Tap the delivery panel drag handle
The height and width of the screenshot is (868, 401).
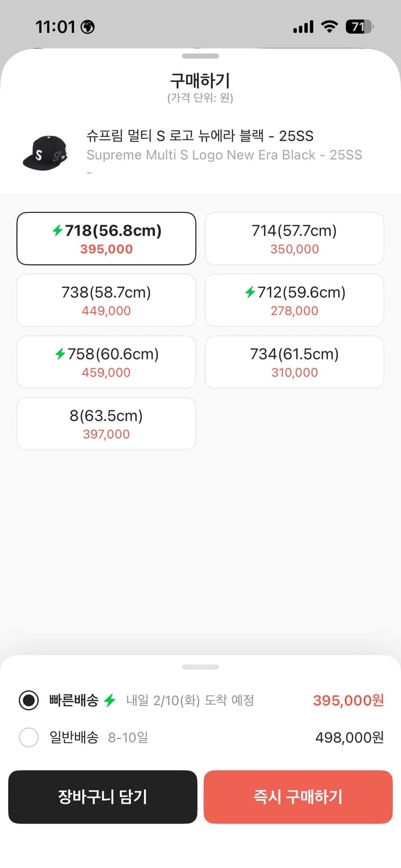[x=200, y=667]
